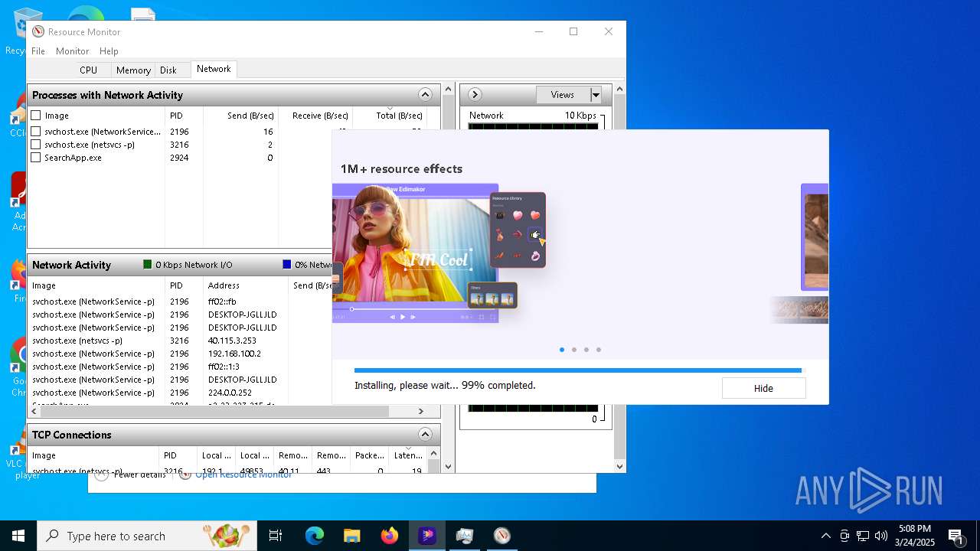Check the SearchApp.exe process checkbox

click(x=36, y=158)
